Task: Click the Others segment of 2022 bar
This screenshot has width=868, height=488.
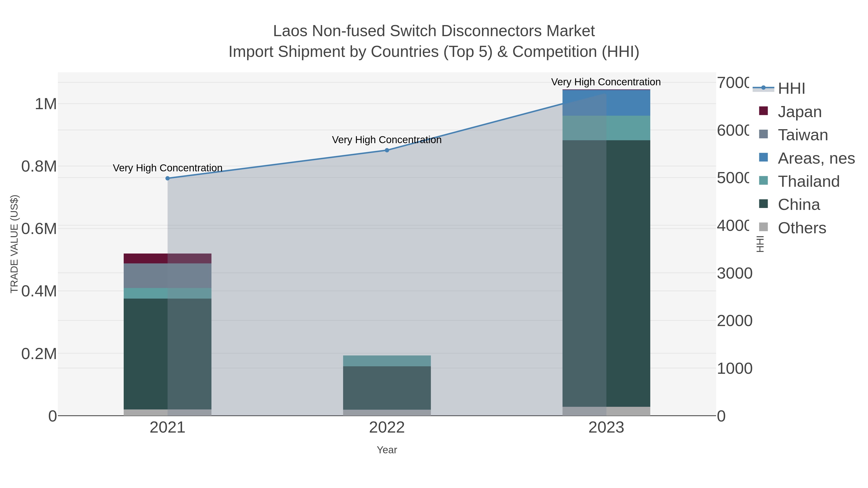Action: point(387,413)
